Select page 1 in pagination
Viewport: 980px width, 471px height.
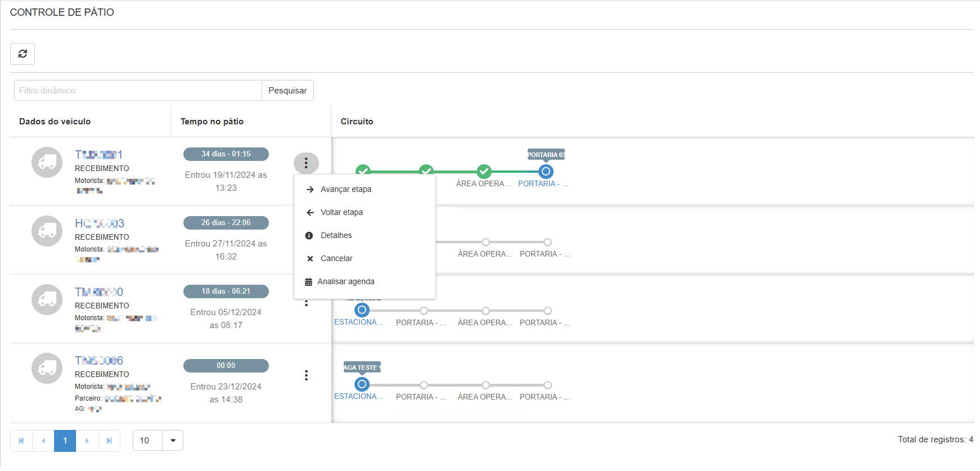[65, 441]
